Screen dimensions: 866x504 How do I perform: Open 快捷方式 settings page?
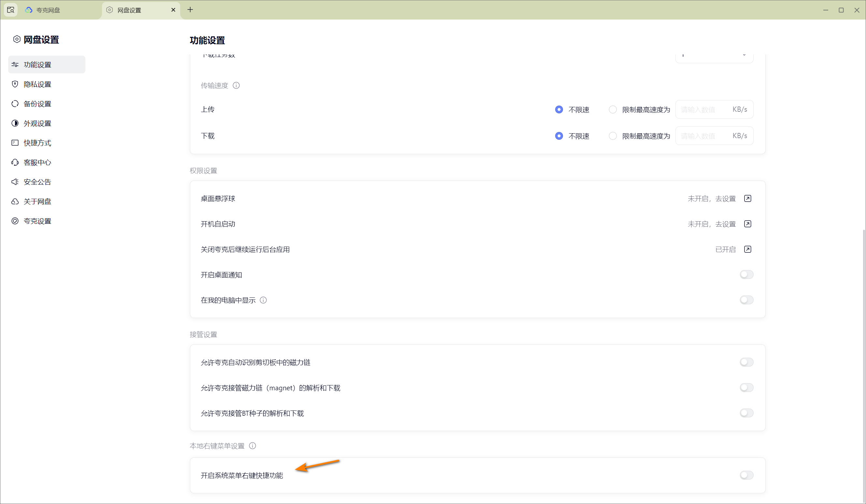(37, 143)
